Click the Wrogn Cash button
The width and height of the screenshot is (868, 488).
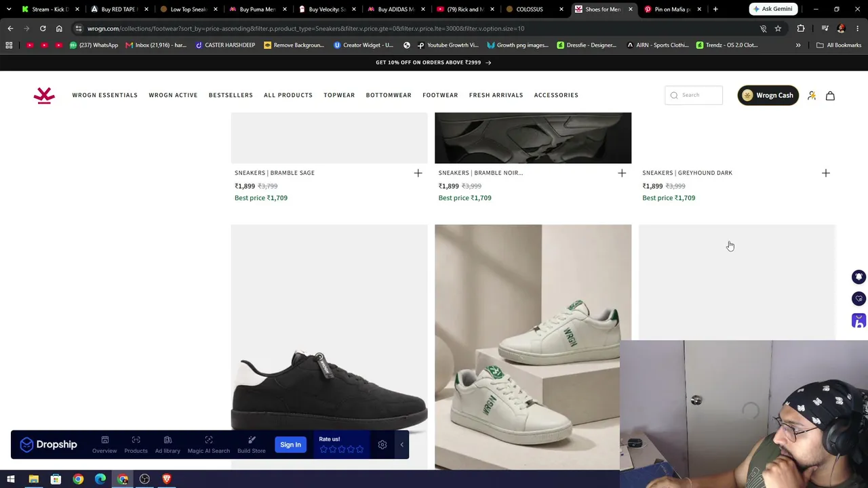coord(768,96)
